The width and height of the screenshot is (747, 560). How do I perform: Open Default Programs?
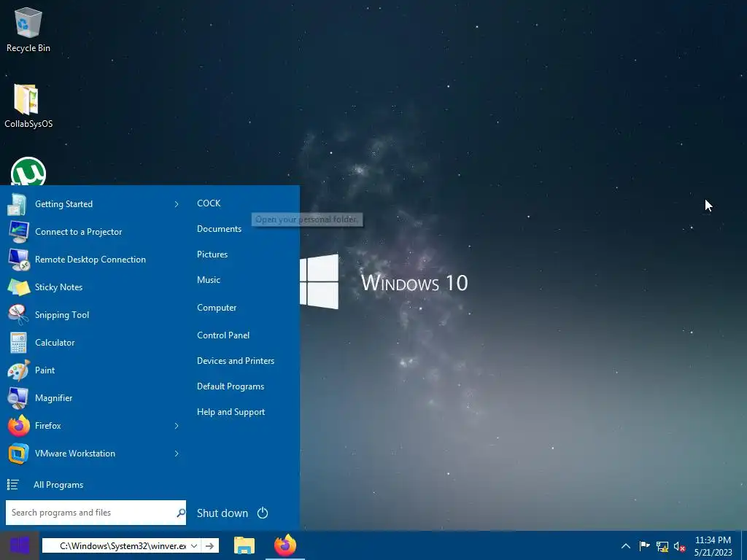(x=231, y=386)
